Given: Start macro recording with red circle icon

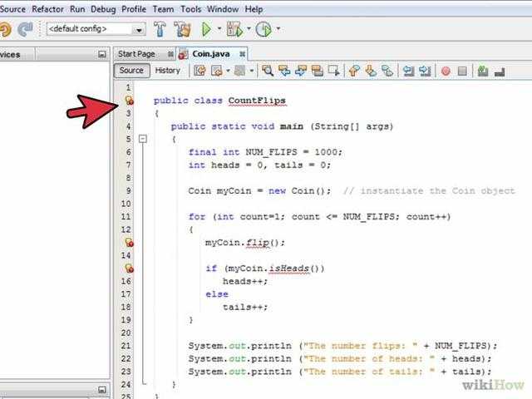Looking at the screenshot, I should point(446,71).
